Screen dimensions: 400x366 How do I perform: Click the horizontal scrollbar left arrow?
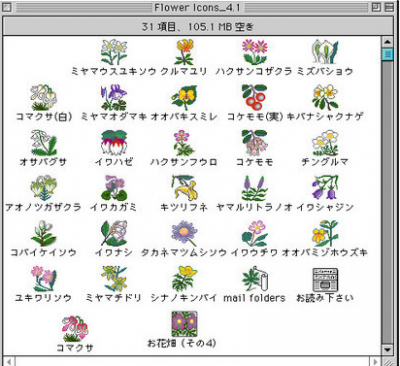tap(9, 362)
